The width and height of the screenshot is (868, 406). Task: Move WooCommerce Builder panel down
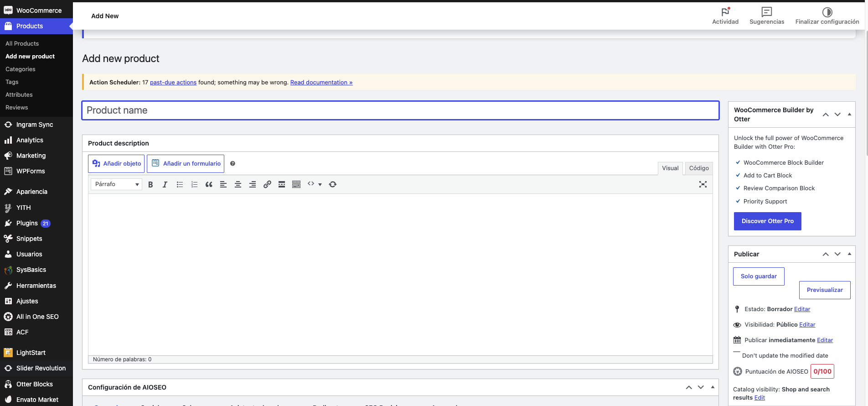(837, 115)
